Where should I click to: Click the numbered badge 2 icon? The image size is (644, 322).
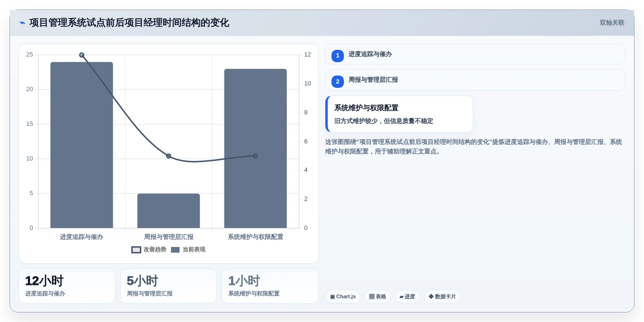[x=338, y=82]
